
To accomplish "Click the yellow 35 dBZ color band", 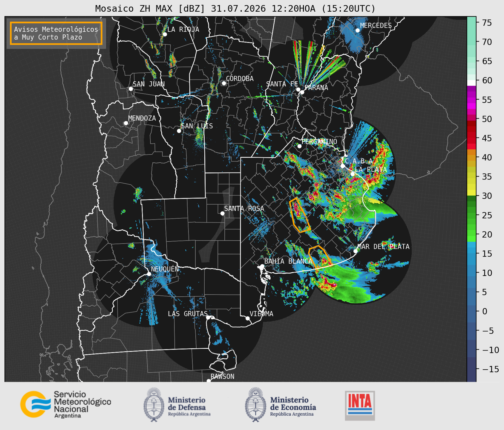I will pos(471,177).
